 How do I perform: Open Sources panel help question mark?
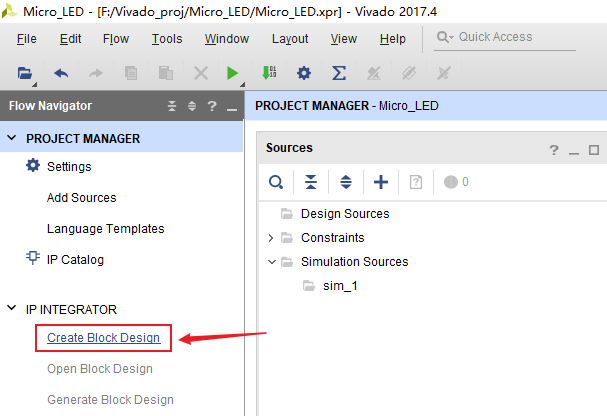coord(554,149)
